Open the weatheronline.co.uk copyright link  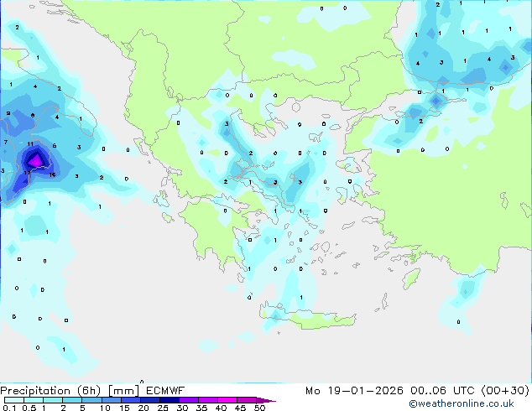pyautogui.click(x=462, y=403)
